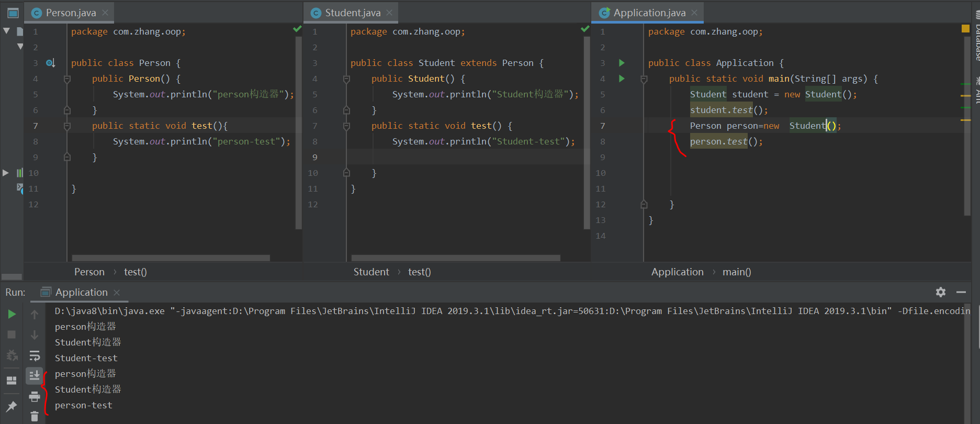Viewport: 980px width, 424px height.
Task: Click the class icon on Student.java tab
Action: click(x=316, y=13)
